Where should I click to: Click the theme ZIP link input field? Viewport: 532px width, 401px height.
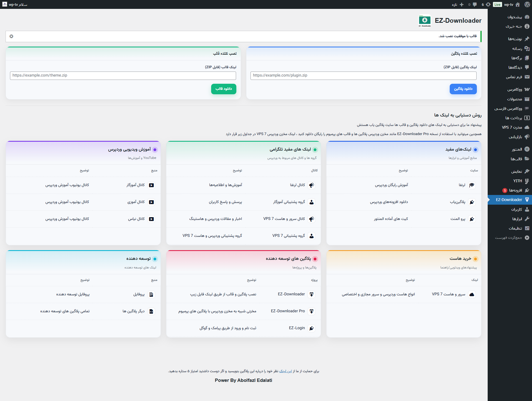123,75
